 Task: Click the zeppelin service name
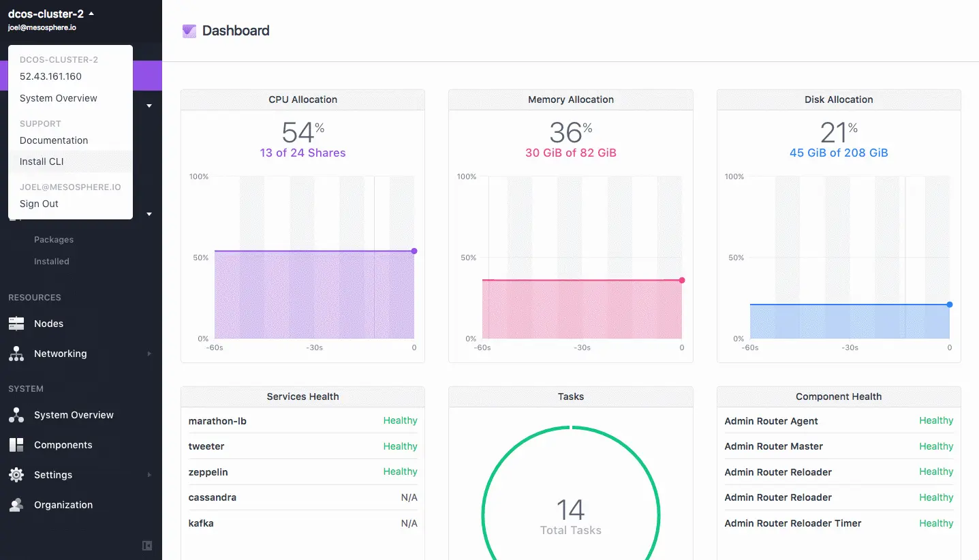(208, 471)
